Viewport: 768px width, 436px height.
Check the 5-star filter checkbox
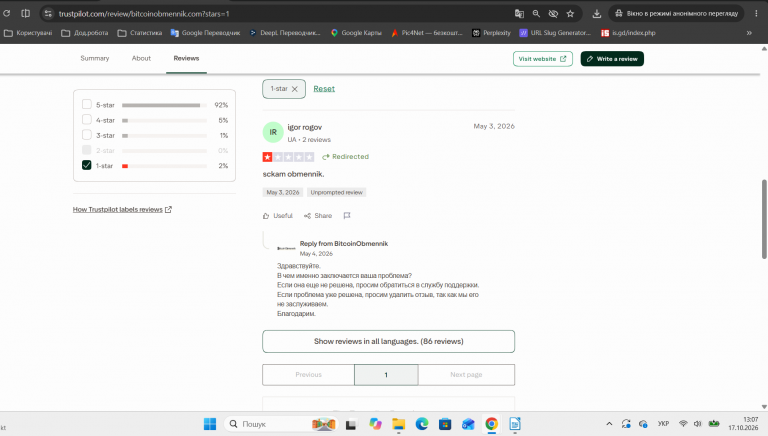pos(87,104)
